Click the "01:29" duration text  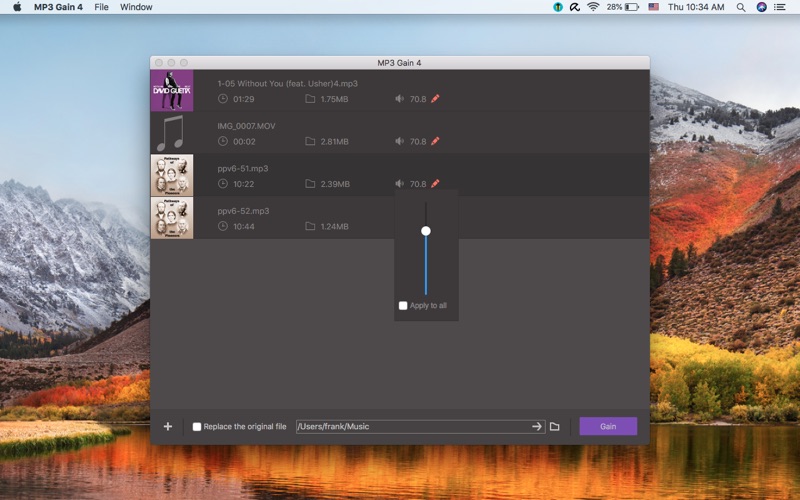coord(244,99)
